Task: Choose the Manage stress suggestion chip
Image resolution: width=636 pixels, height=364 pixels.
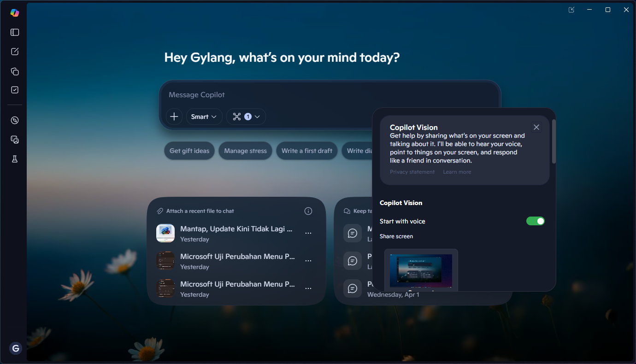Action: pos(245,151)
